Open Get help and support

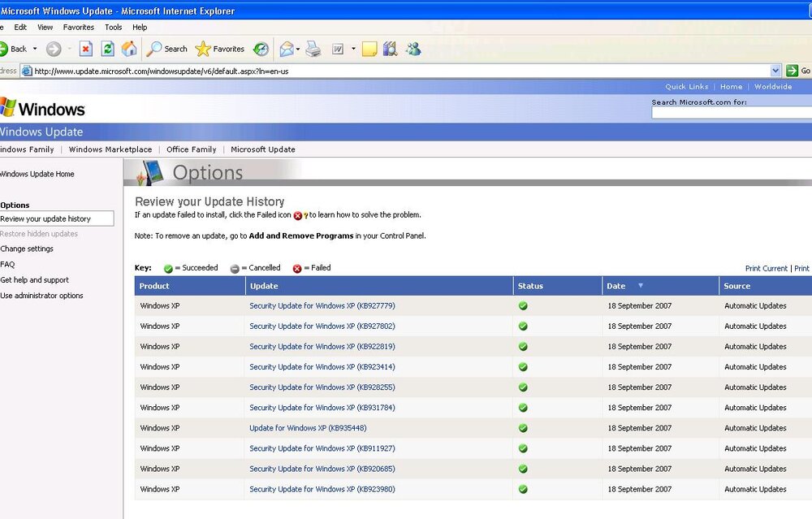(35, 280)
